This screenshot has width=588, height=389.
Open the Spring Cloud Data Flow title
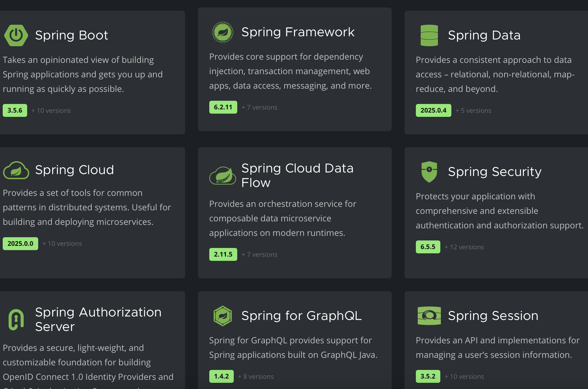(x=297, y=175)
